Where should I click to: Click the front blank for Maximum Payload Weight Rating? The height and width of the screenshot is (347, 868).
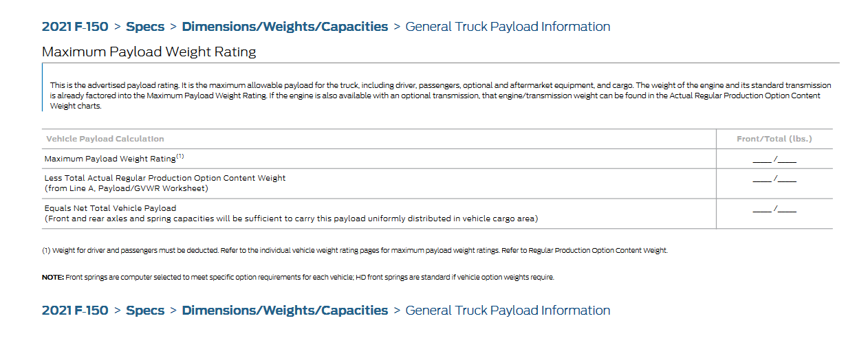pos(761,160)
